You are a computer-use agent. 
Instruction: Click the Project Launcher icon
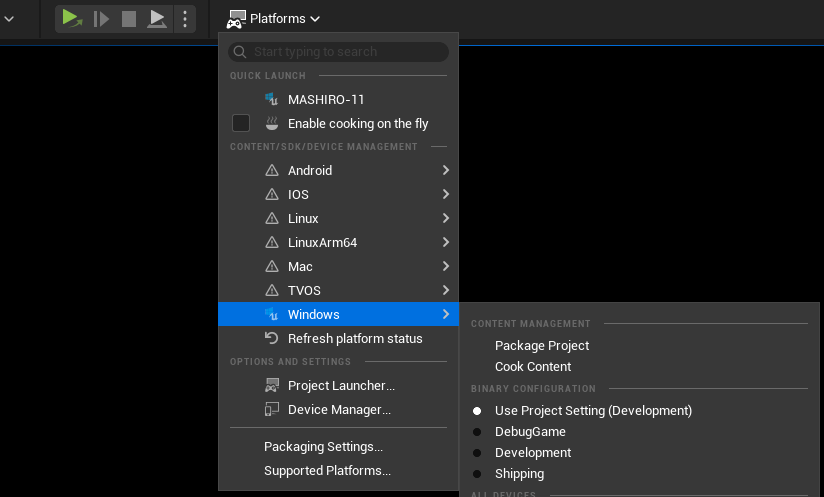(272, 385)
